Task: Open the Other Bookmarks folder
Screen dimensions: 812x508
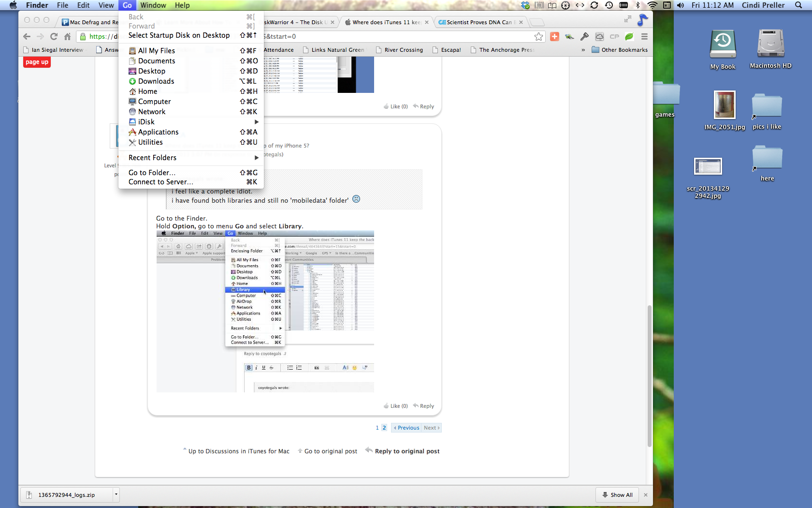Action: [x=620, y=50]
